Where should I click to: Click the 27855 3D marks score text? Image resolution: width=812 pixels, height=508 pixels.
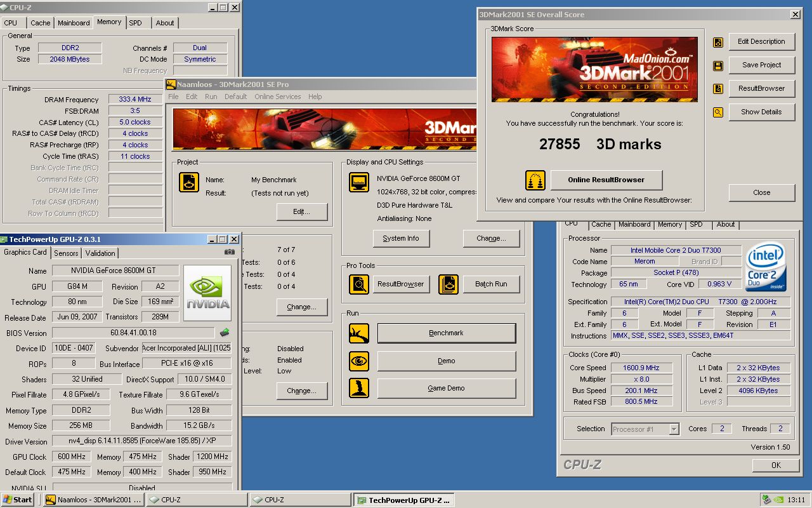click(x=600, y=144)
